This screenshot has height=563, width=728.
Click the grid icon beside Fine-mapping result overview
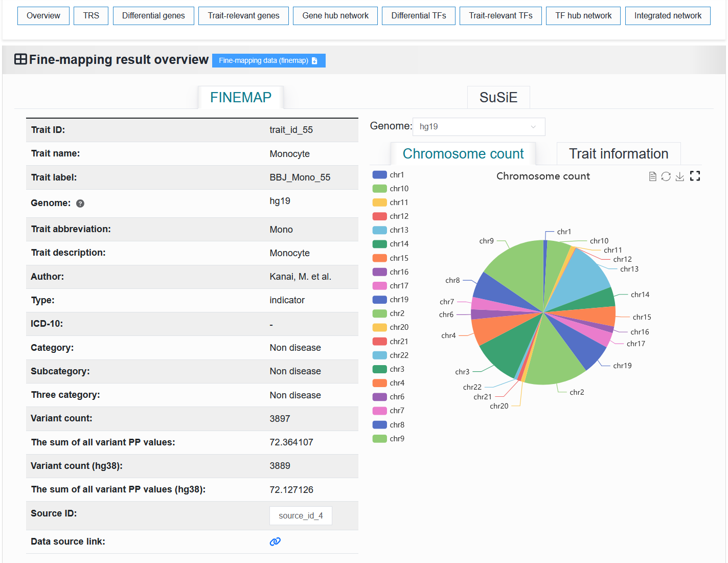coord(20,59)
